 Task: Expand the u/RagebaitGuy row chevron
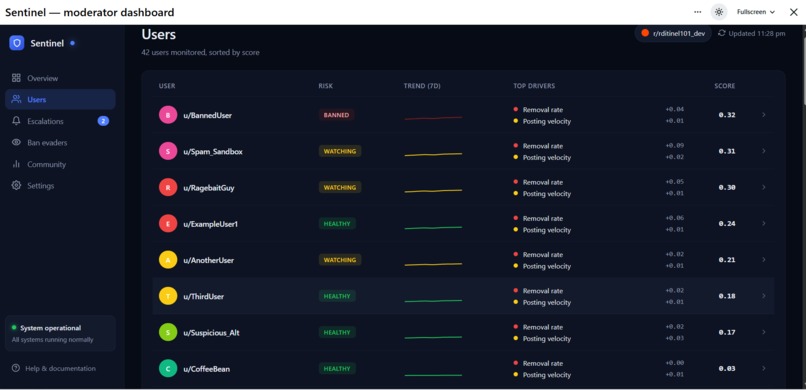click(764, 187)
